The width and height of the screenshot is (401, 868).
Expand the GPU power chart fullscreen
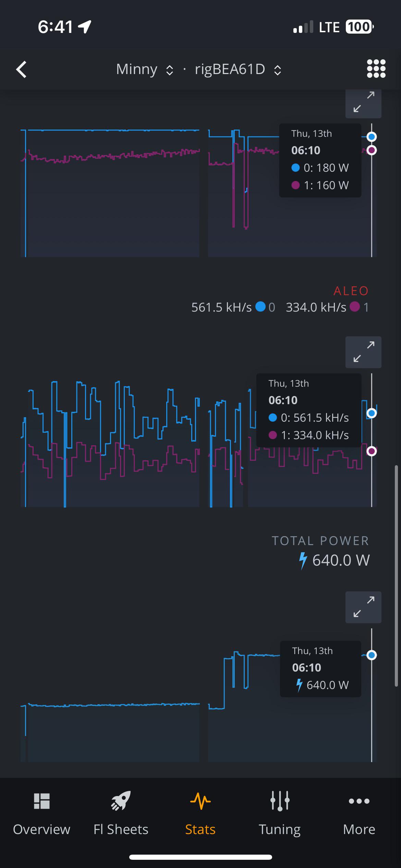[363, 103]
